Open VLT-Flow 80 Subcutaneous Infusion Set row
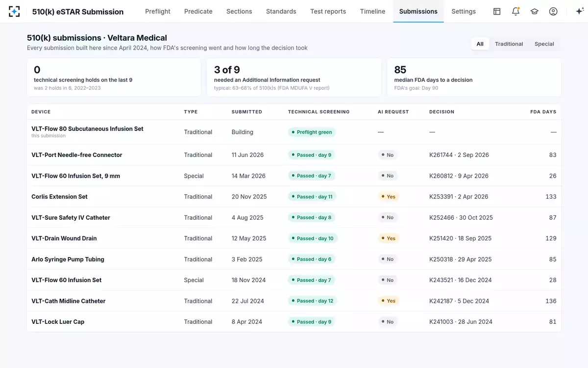The height and width of the screenshot is (368, 588). 294,132
